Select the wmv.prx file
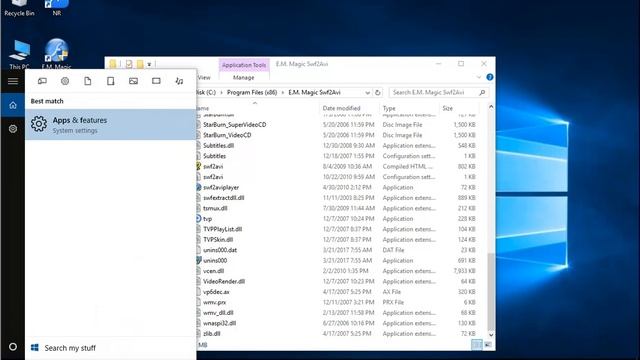The height and width of the screenshot is (360, 640). click(215, 302)
